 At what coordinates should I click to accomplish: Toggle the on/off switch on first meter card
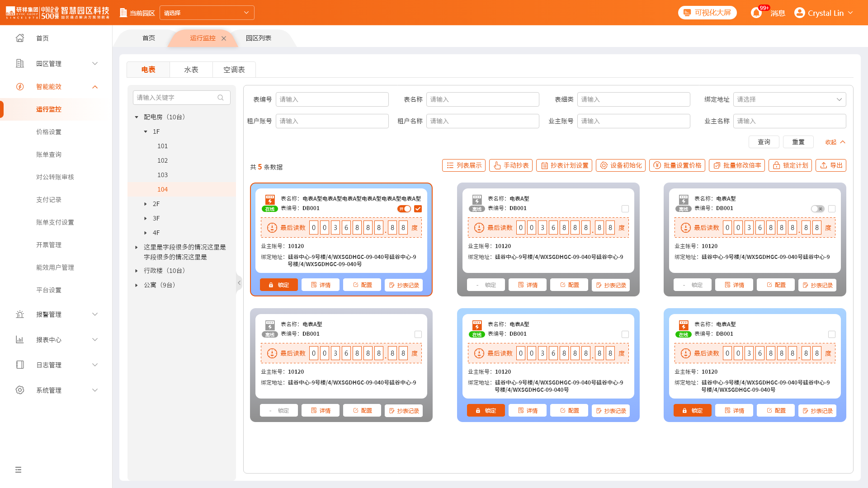point(404,209)
